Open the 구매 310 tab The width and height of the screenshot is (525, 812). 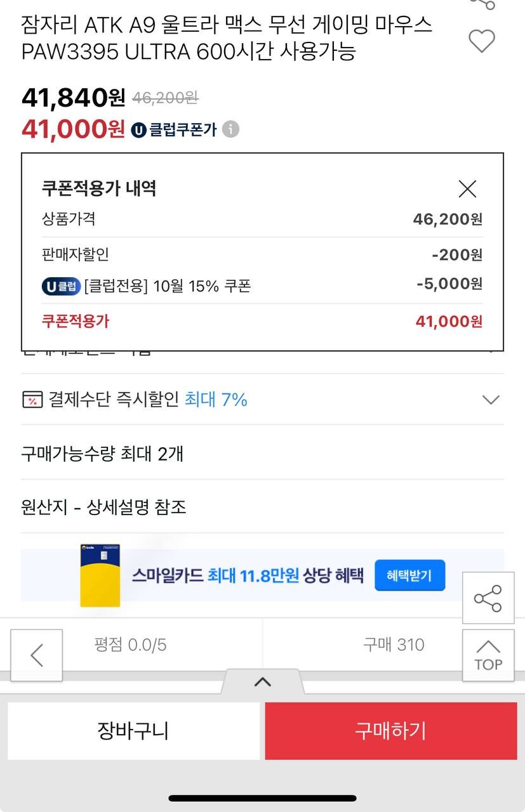pyautogui.click(x=394, y=645)
